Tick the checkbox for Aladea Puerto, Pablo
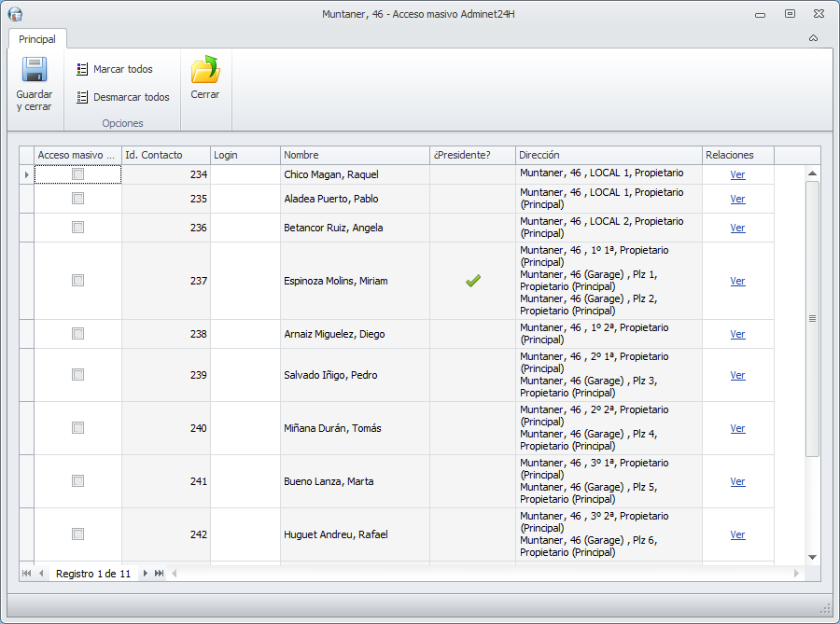This screenshot has width=840, height=624. [77, 199]
